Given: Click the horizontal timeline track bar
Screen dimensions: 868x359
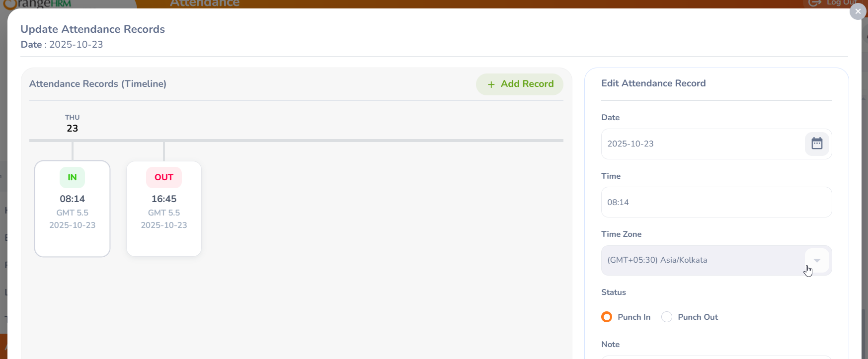Looking at the screenshot, I should click(348, 141).
